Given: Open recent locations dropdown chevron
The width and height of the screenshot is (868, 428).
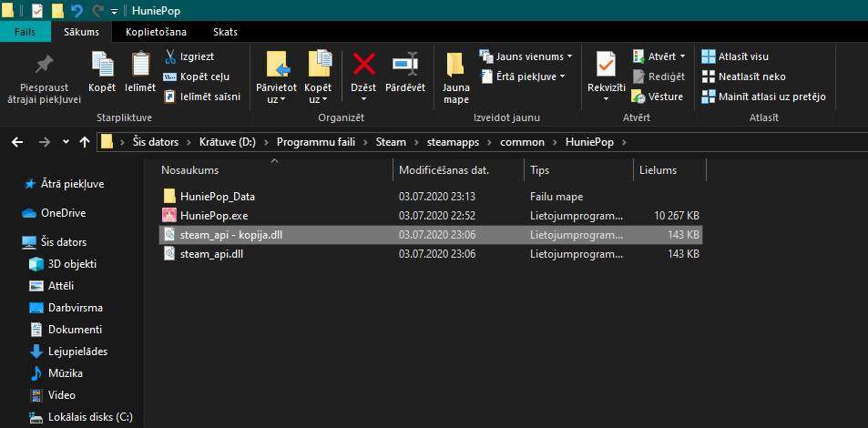Looking at the screenshot, I should [x=66, y=142].
